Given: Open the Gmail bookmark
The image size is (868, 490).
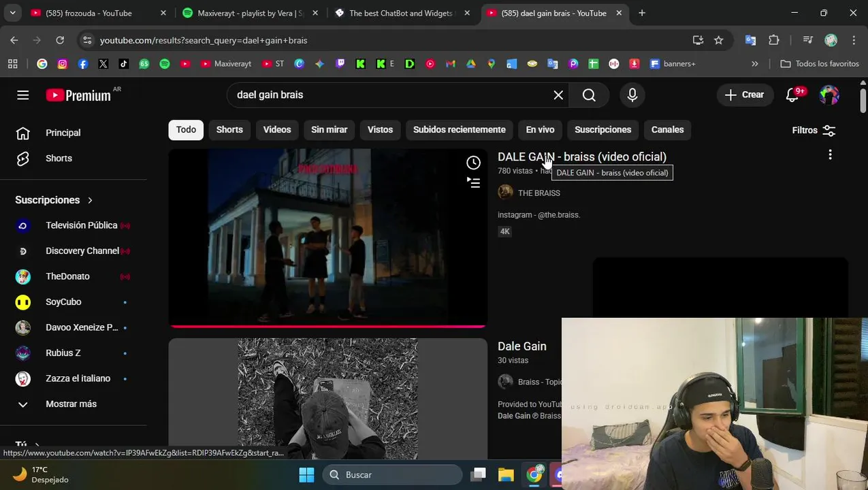Looking at the screenshot, I should (450, 64).
